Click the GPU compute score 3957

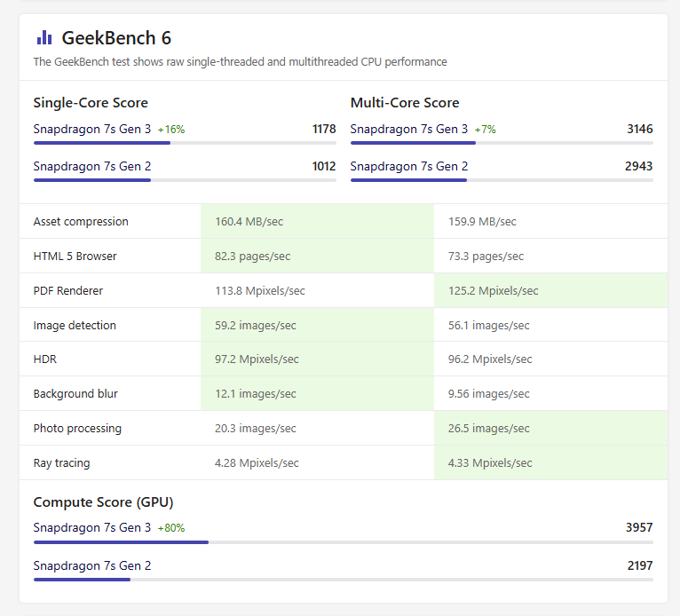click(638, 528)
